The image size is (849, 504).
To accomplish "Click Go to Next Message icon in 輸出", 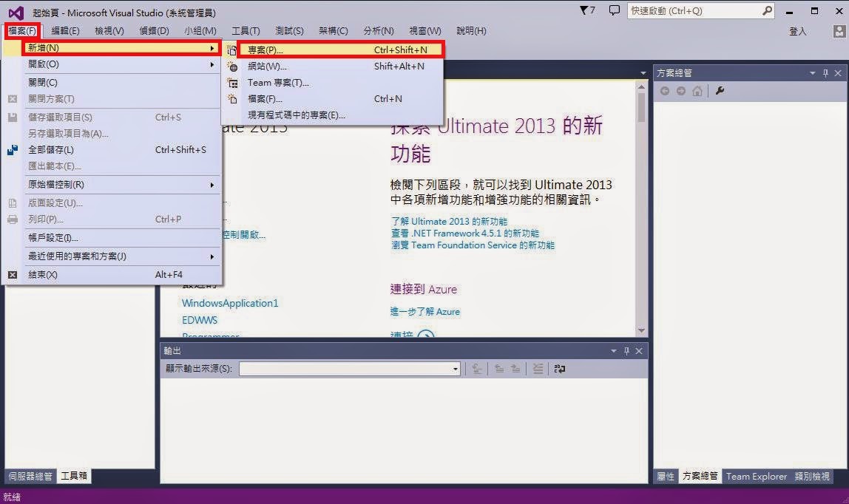I will coord(515,369).
